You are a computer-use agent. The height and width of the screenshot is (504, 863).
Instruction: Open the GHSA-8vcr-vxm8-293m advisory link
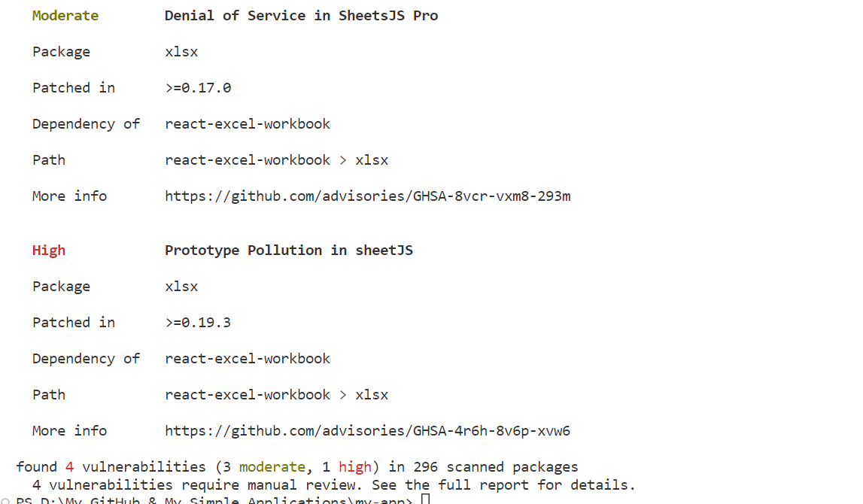[368, 196]
